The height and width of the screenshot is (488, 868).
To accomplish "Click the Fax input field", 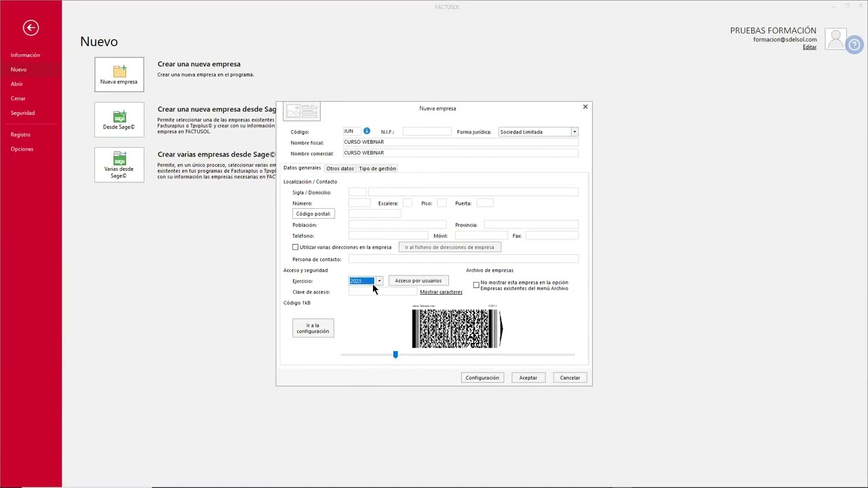I will point(552,236).
